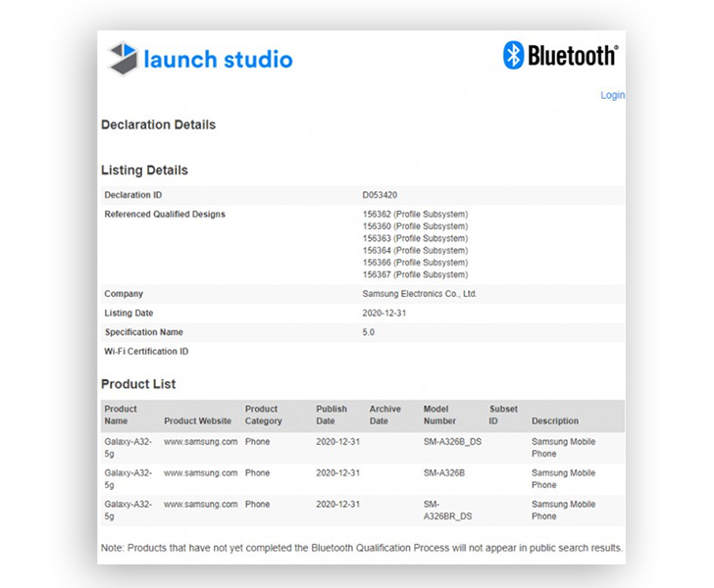The image size is (714, 588).
Task: Select the 'Listing Details' heading
Action: (x=144, y=171)
